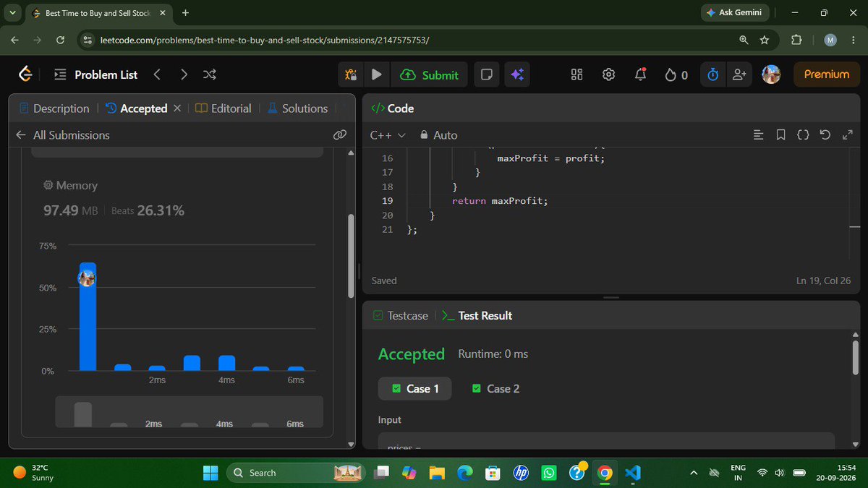
Task: Bookmark this page star icon
Action: point(765,40)
